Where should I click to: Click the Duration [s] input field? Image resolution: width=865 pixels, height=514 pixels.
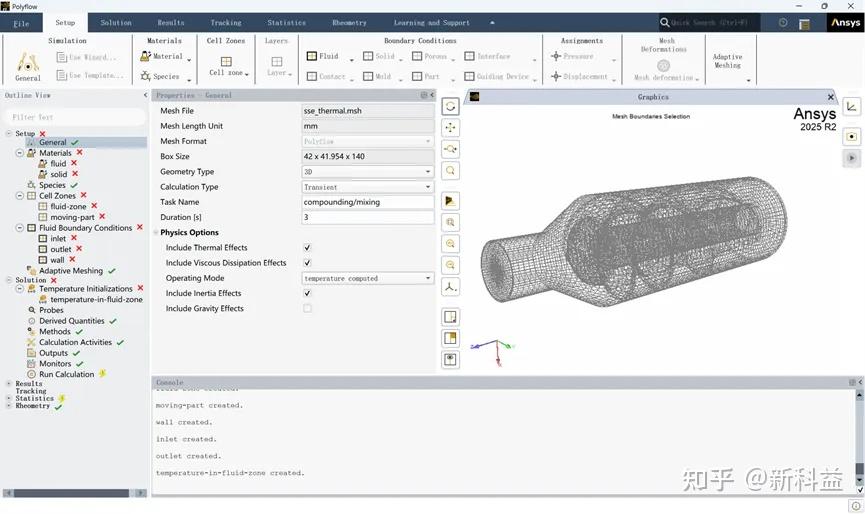pos(367,217)
